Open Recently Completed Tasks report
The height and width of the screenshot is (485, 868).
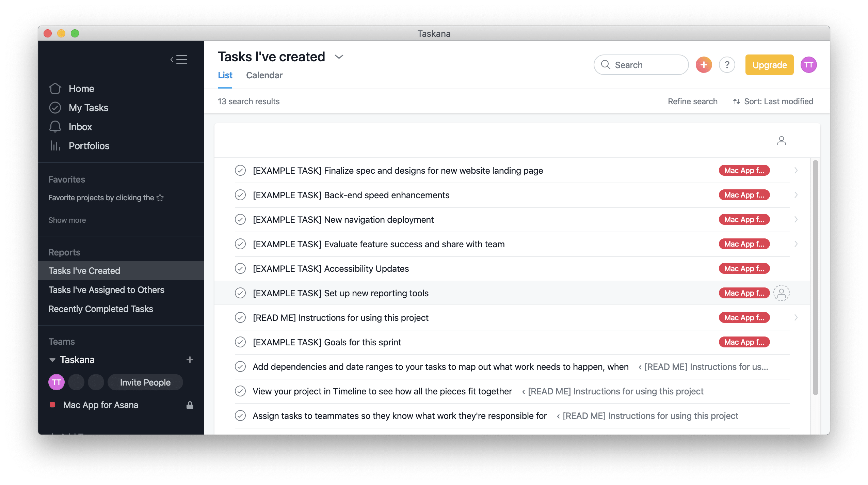[101, 309]
